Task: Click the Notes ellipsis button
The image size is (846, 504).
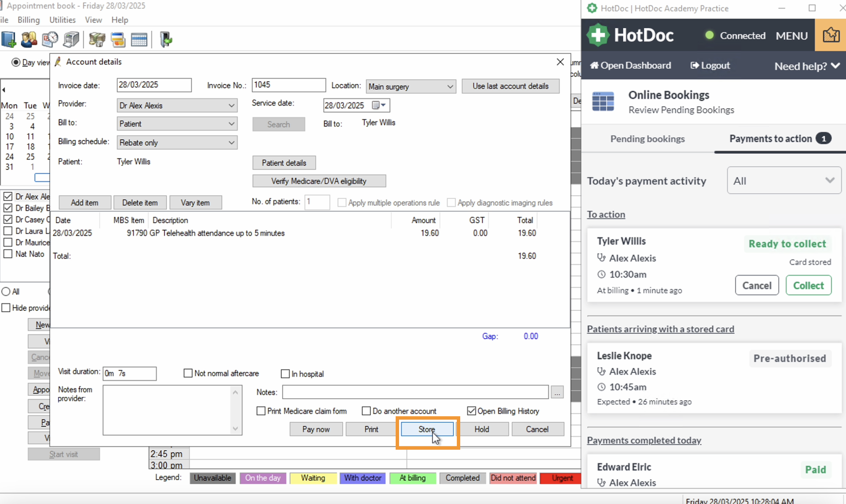Action: (557, 392)
